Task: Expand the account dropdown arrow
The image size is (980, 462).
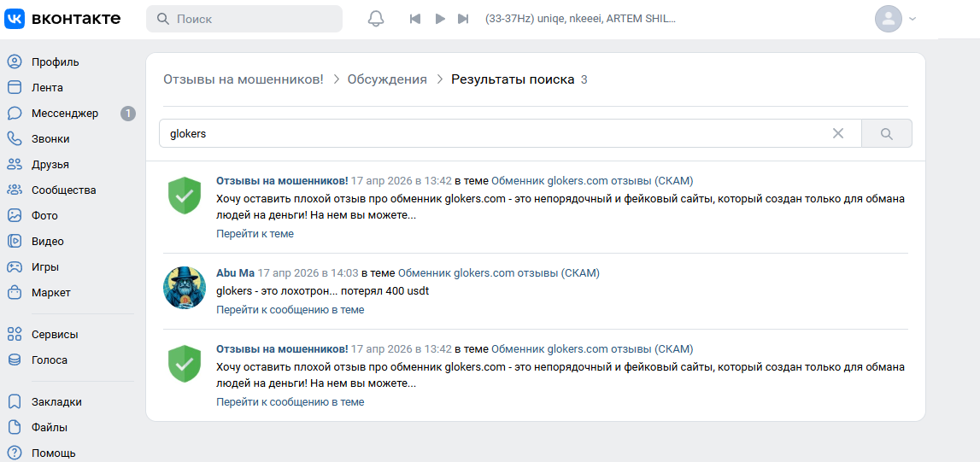Action: (x=913, y=19)
